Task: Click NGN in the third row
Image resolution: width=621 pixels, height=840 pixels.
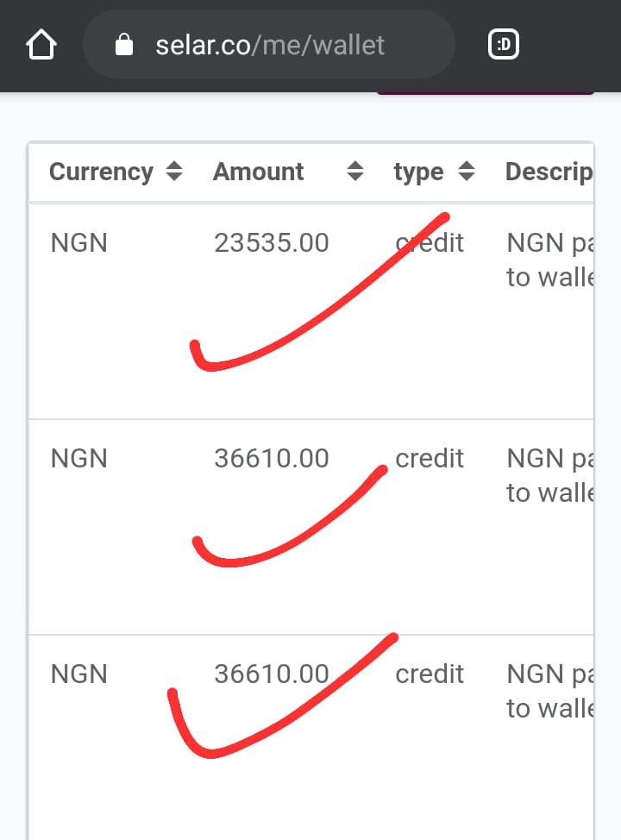Action: [x=79, y=674]
